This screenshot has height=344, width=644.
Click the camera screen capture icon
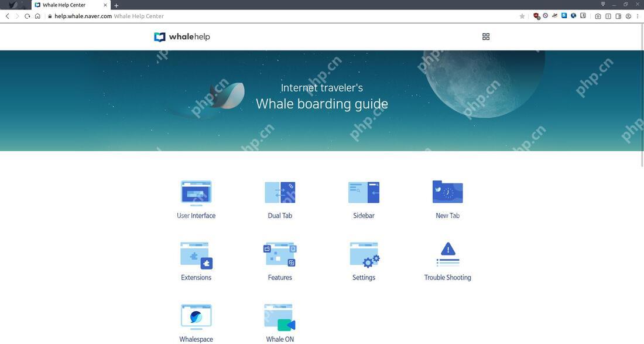(598, 16)
